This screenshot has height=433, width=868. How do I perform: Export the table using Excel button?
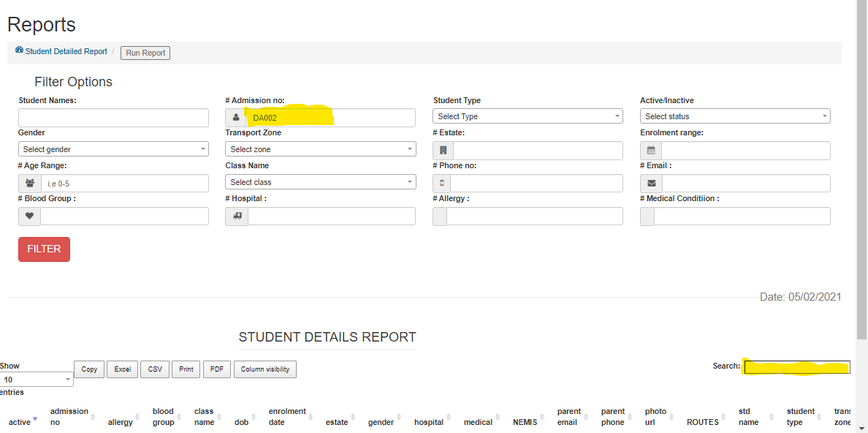(123, 369)
